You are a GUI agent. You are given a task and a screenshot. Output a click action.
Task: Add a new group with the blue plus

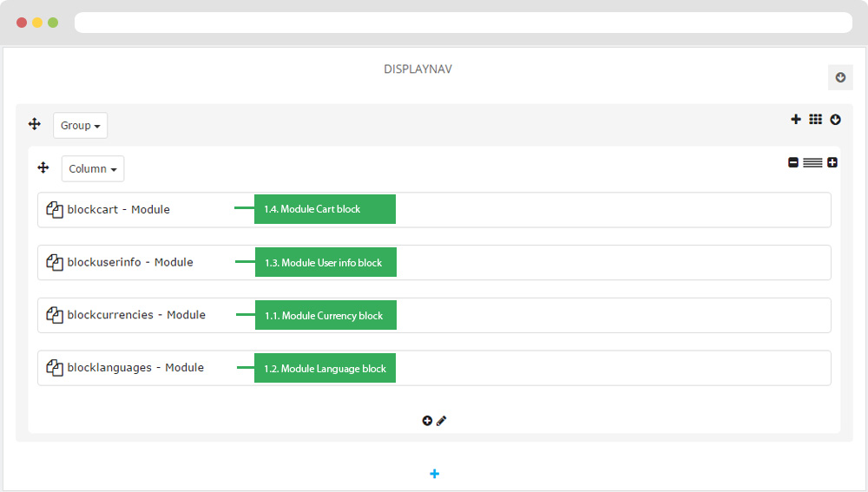435,474
